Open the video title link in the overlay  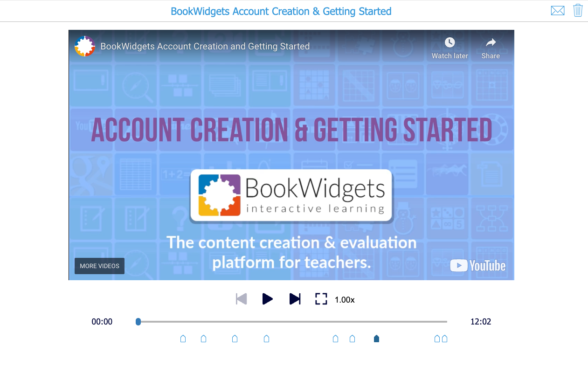205,46
